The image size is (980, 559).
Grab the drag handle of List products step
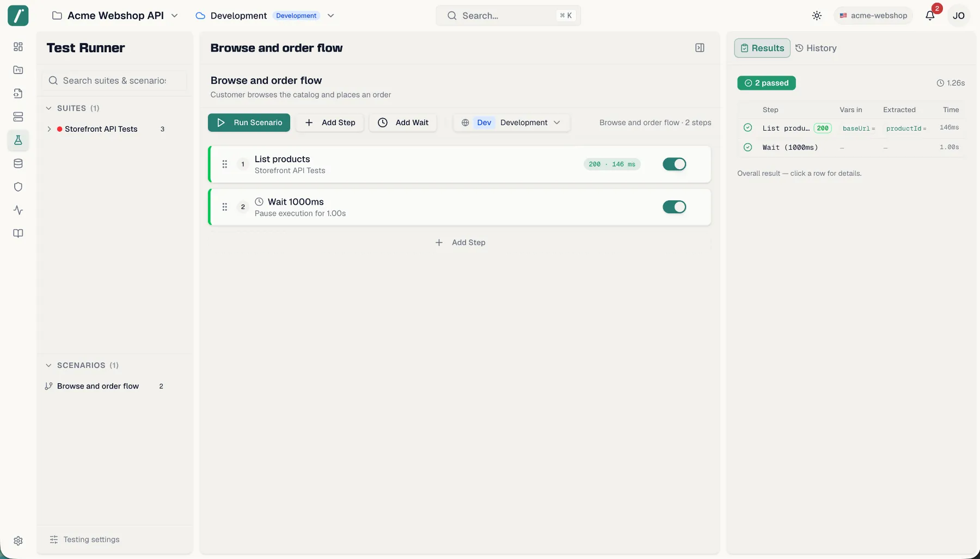coord(224,164)
